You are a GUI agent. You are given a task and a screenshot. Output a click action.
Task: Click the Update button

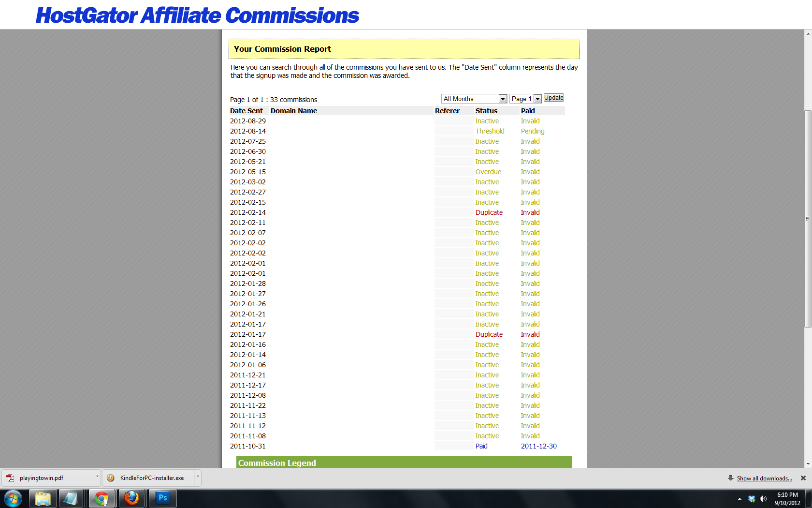pos(554,98)
